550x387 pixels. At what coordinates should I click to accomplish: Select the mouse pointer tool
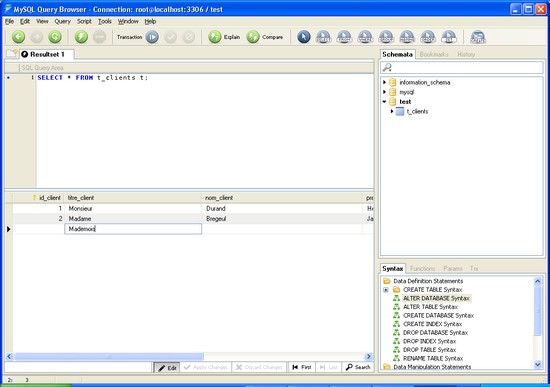click(x=304, y=37)
